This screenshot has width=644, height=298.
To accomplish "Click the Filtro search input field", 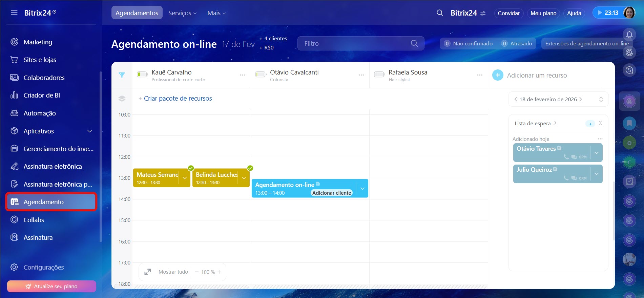I will click(356, 44).
